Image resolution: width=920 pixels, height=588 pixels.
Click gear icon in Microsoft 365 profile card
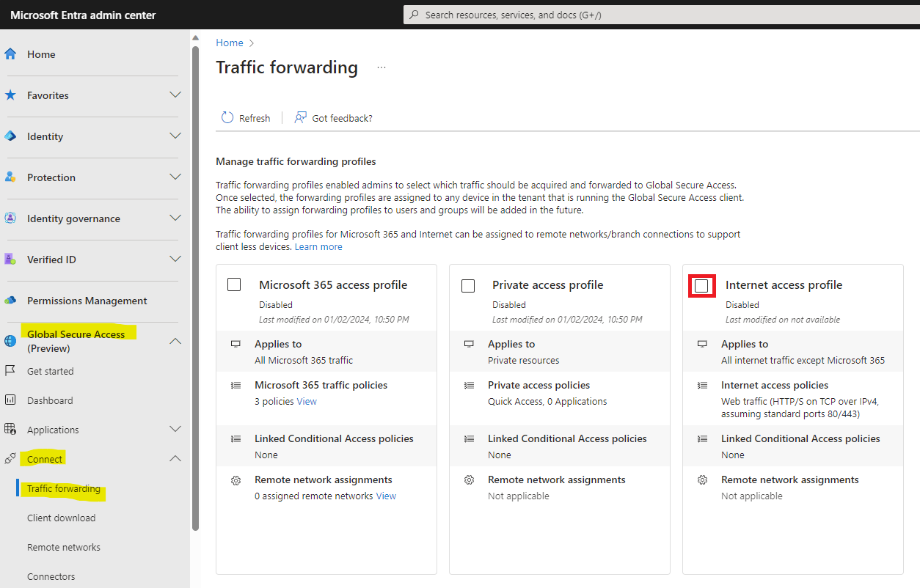tap(236, 479)
